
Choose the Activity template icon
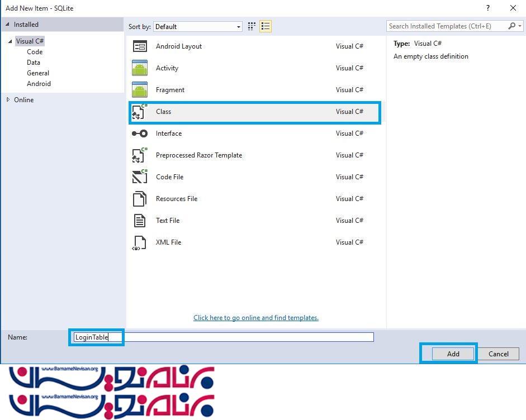(140, 68)
